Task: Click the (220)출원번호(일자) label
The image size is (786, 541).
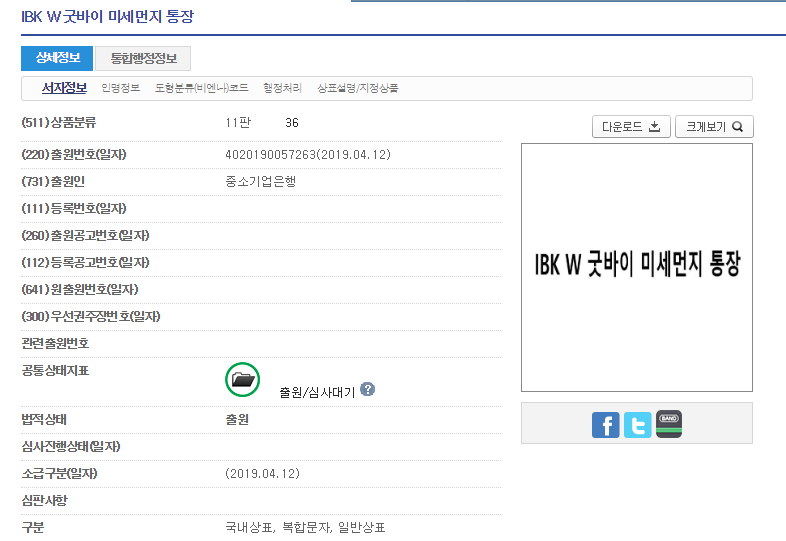Action: 74,154
